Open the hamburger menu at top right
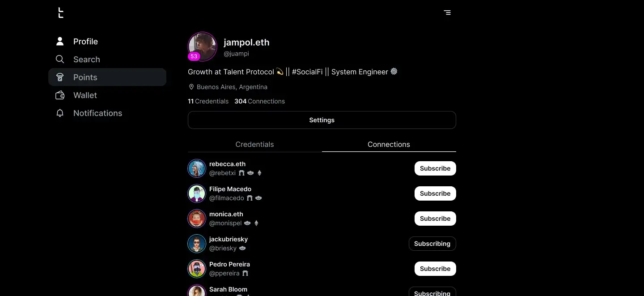 [447, 13]
